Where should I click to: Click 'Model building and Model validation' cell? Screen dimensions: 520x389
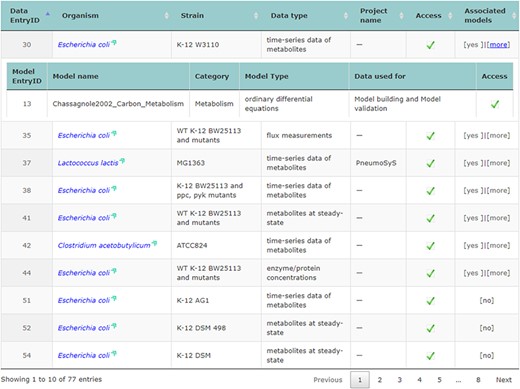(412, 104)
